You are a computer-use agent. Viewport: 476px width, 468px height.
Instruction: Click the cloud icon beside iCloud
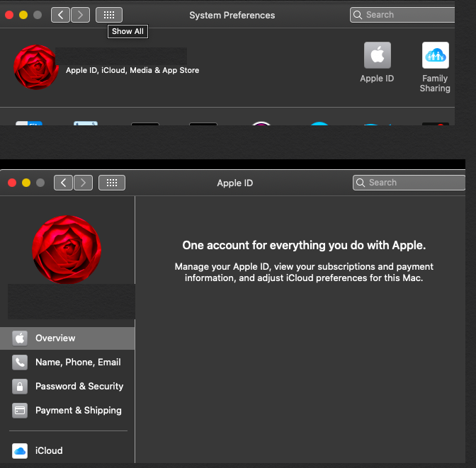(x=20, y=451)
